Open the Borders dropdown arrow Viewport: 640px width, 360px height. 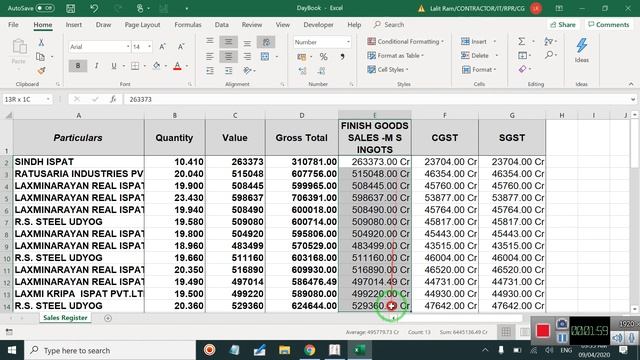tap(144, 66)
